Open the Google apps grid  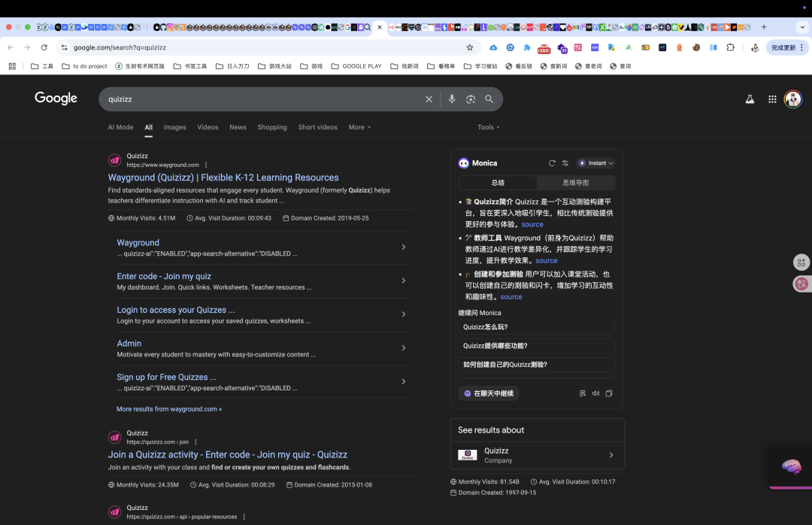[772, 99]
